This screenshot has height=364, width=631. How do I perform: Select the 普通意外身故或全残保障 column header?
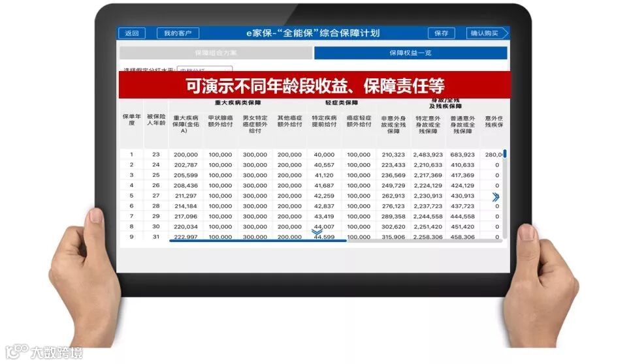coord(462,125)
